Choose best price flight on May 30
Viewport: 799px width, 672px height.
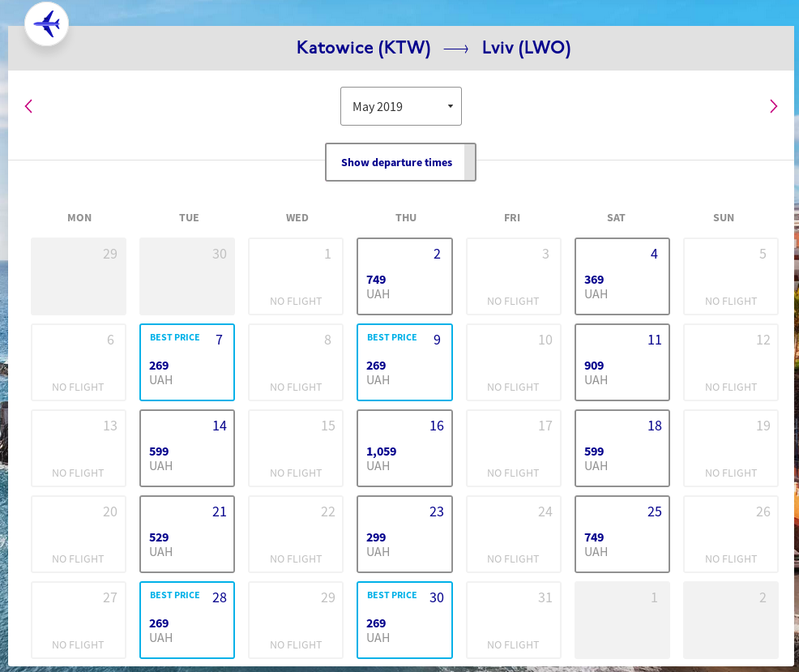[x=404, y=620]
